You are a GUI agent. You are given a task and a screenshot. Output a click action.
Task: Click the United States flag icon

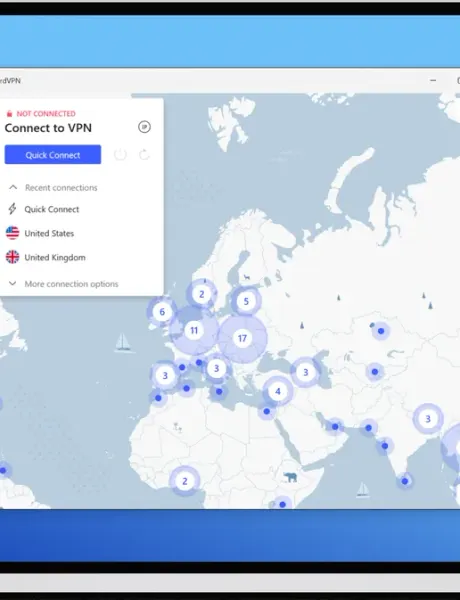pos(12,233)
